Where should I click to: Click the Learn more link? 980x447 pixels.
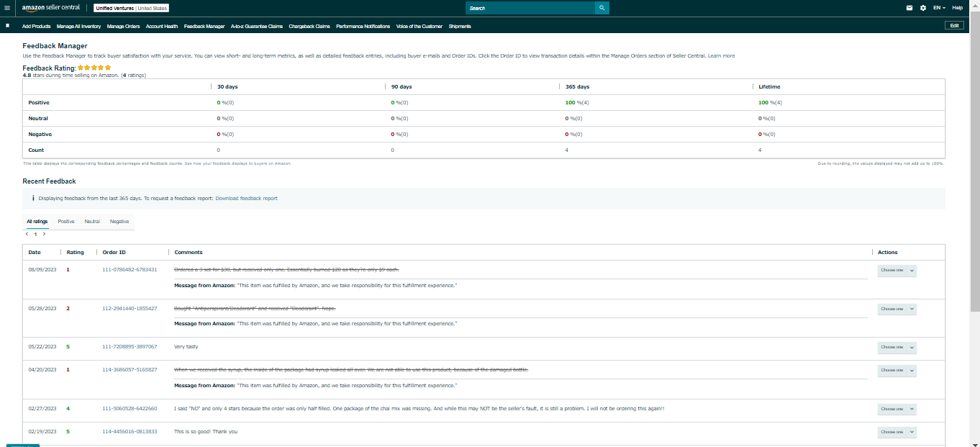coord(721,55)
